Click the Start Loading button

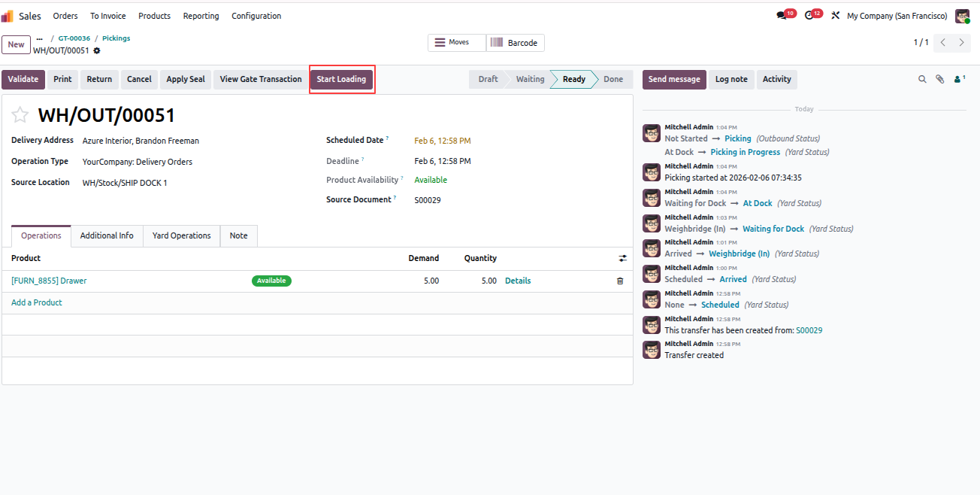coord(341,79)
